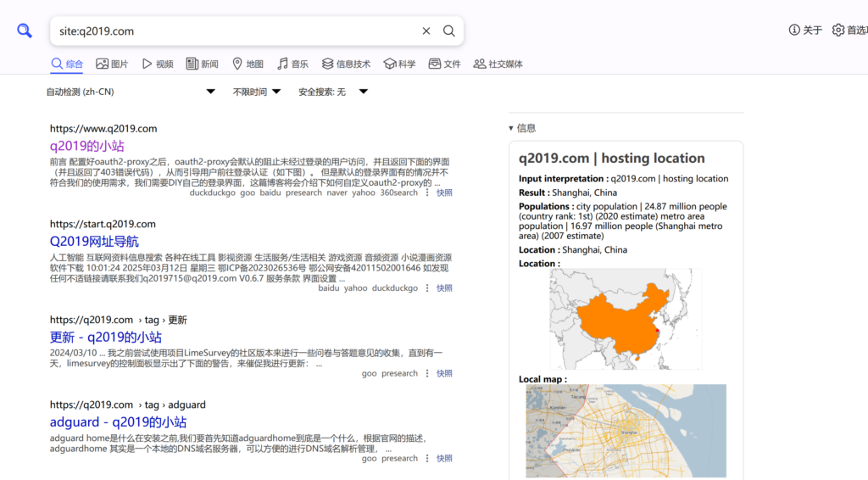Open the adguard - q2019的小站 result

pos(118,422)
